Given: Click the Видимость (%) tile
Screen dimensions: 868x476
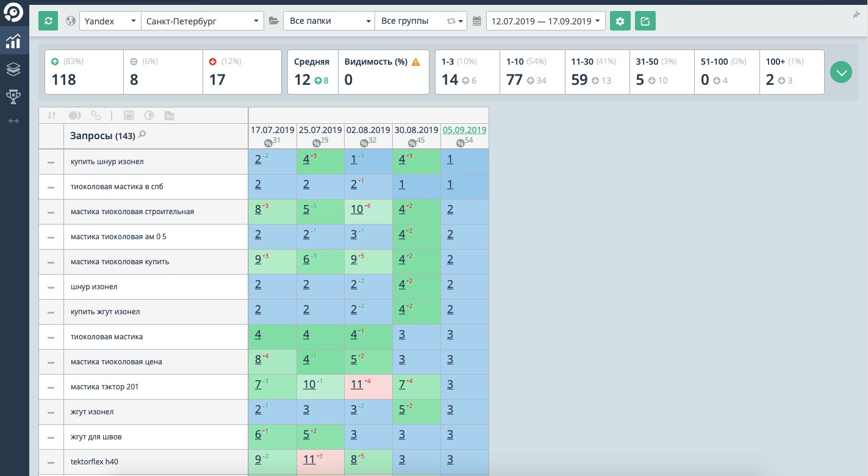Looking at the screenshot, I should coord(383,72).
